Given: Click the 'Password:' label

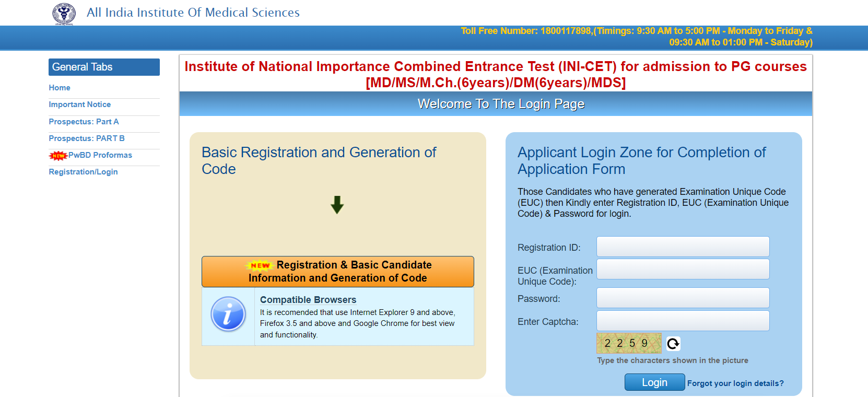Looking at the screenshot, I should coord(539,299).
